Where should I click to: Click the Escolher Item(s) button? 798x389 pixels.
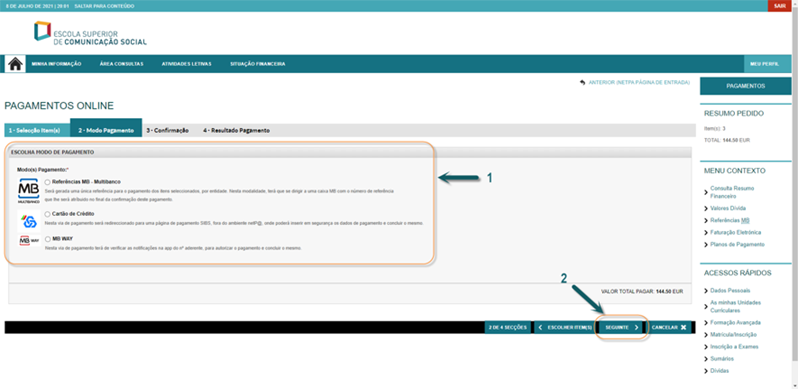tap(565, 327)
